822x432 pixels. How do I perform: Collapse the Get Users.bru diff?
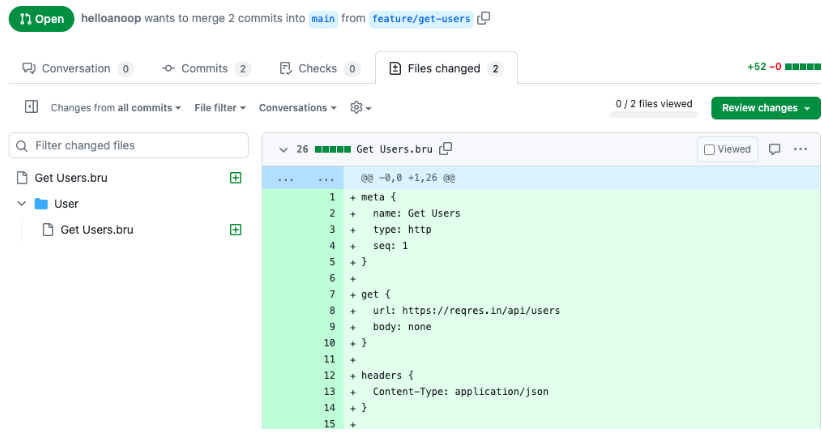click(283, 149)
